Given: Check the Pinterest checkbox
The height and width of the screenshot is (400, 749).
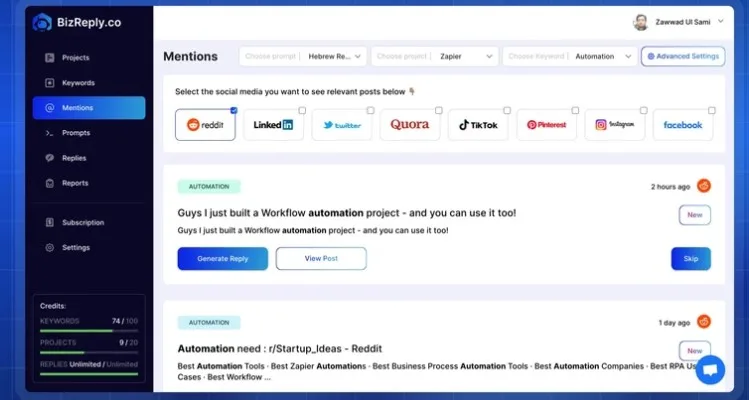Looking at the screenshot, I should tap(575, 110).
